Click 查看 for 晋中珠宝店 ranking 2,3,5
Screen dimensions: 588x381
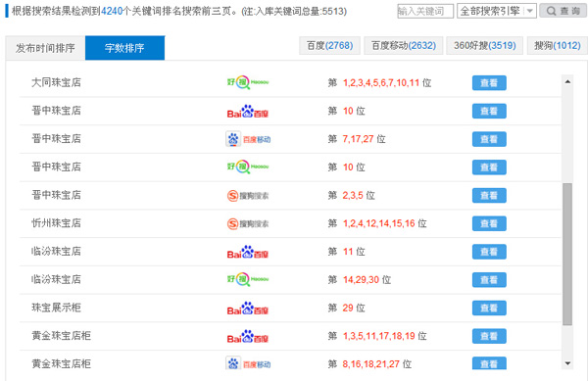[x=489, y=195]
